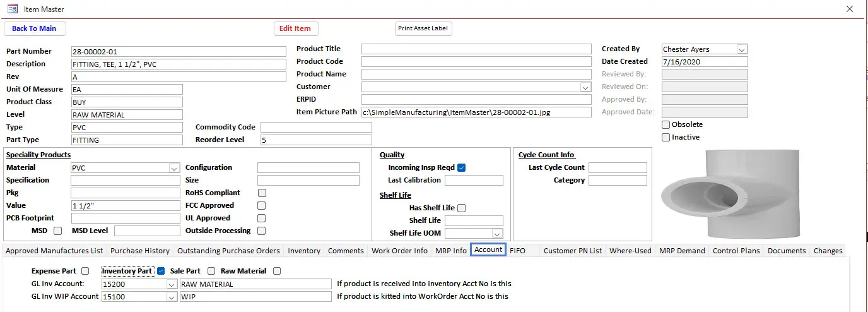This screenshot has width=868, height=312.
Task: Click the Unit Of Measure field
Action: (x=126, y=90)
